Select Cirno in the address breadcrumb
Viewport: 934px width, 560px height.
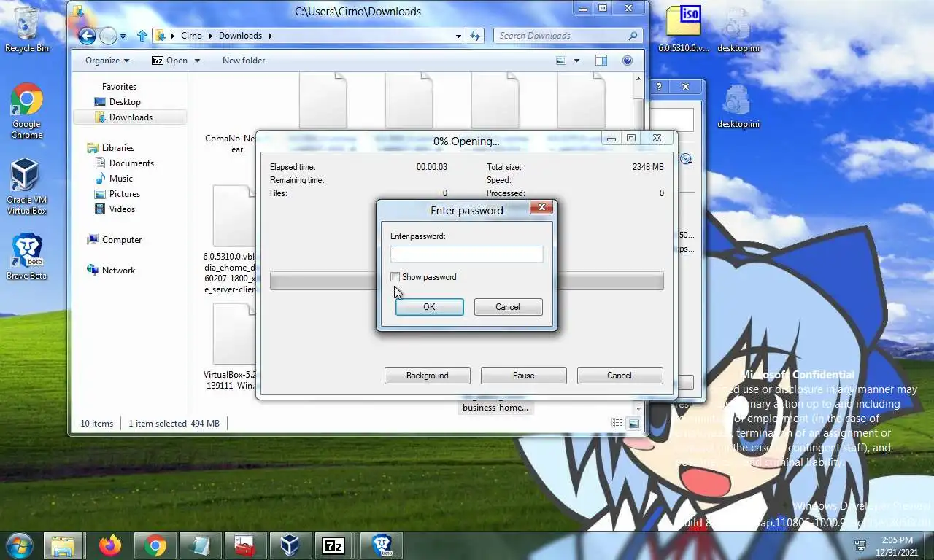(x=191, y=36)
